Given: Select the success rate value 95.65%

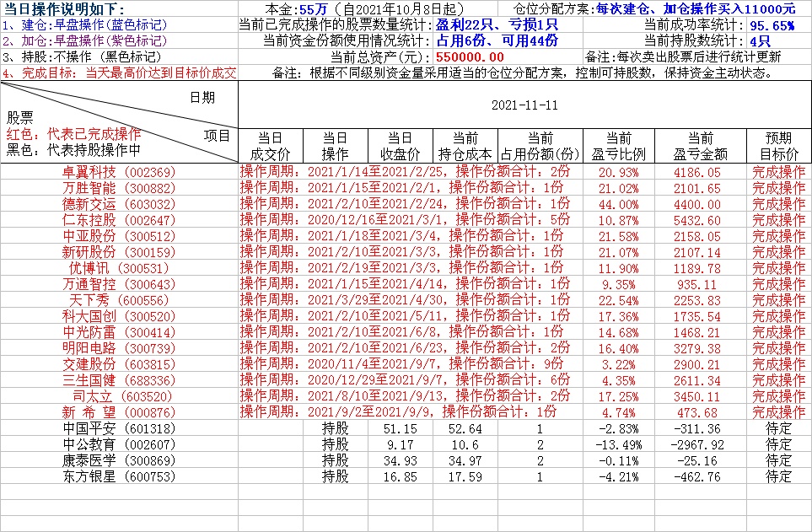Looking at the screenshot, I should [772, 25].
